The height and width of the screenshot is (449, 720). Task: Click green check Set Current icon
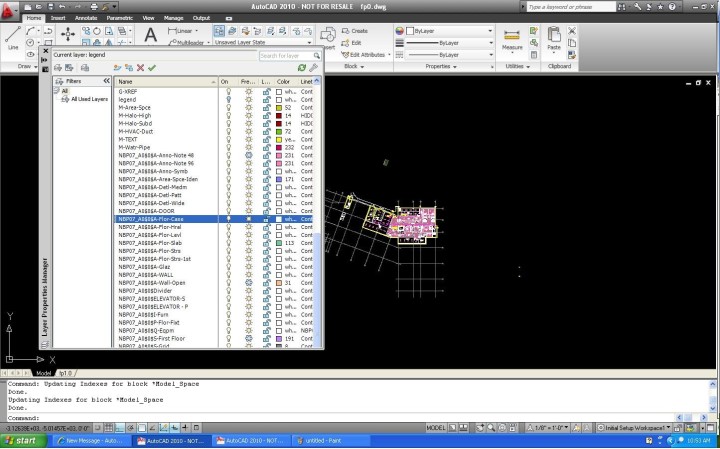coord(152,67)
